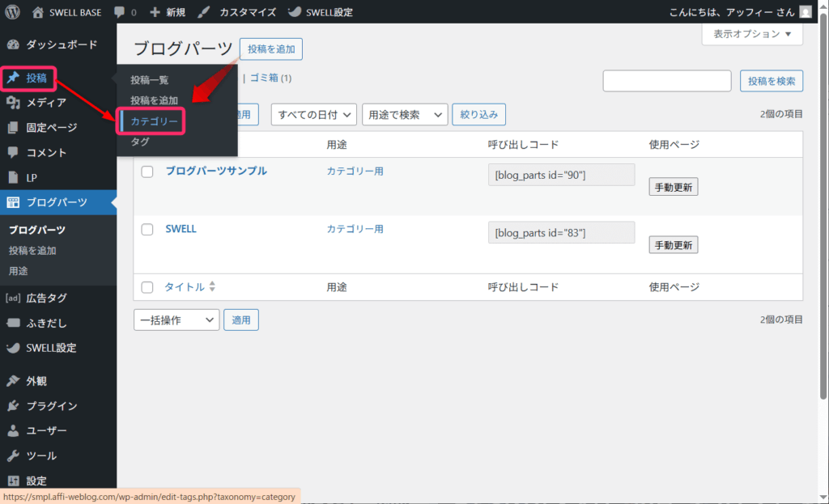
Task: Open the 用途 submenu item
Action: click(x=18, y=271)
